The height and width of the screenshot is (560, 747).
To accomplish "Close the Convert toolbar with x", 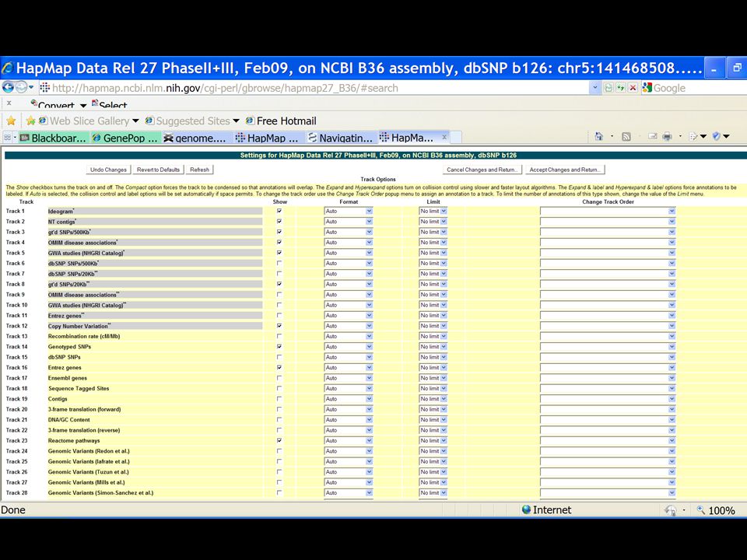I will 9,103.
